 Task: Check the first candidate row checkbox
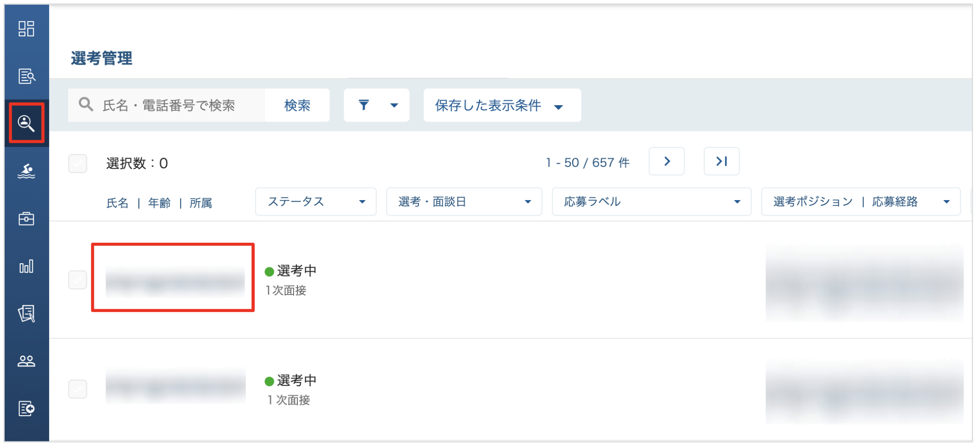[x=78, y=280]
